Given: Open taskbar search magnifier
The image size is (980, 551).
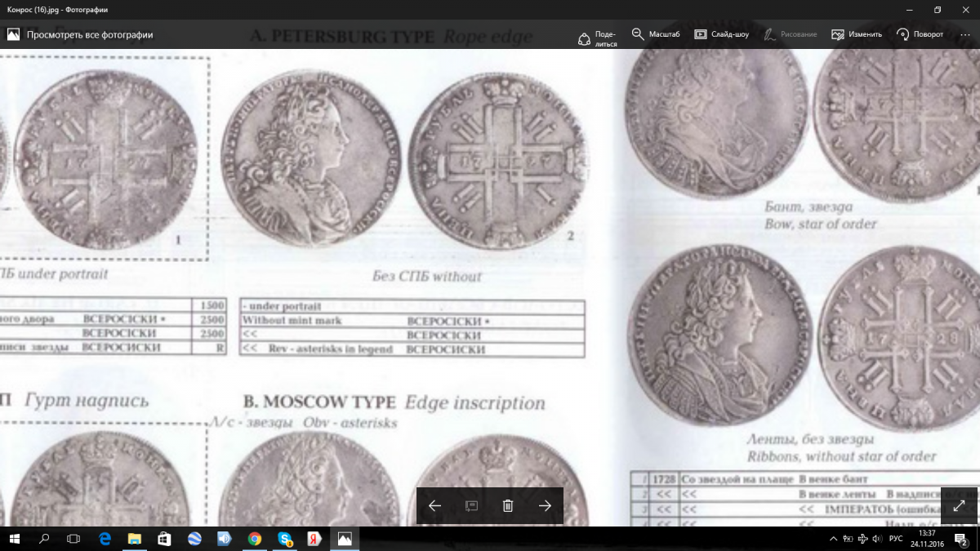Looking at the screenshot, I should pos(44,539).
